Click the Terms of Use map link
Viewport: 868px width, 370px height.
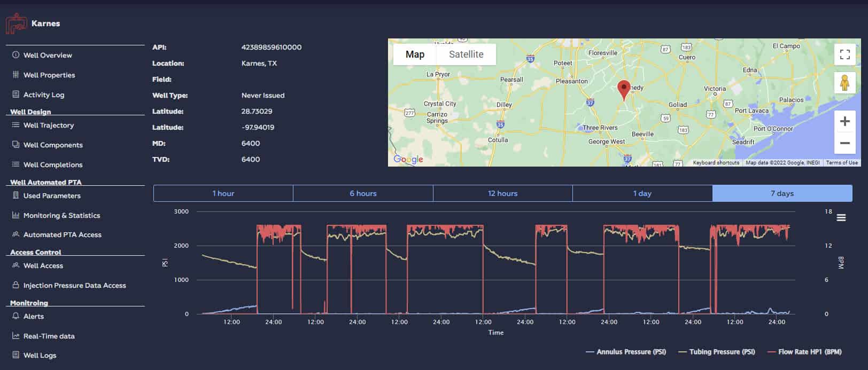click(841, 163)
